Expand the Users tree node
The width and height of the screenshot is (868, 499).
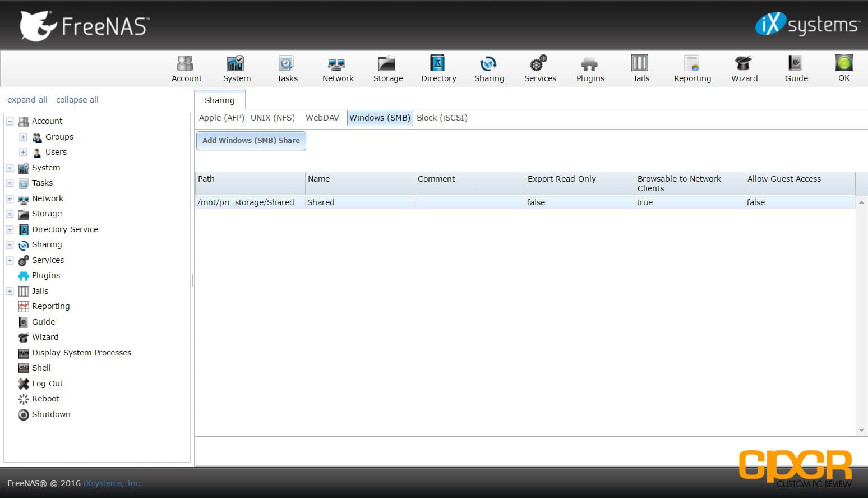coord(23,152)
